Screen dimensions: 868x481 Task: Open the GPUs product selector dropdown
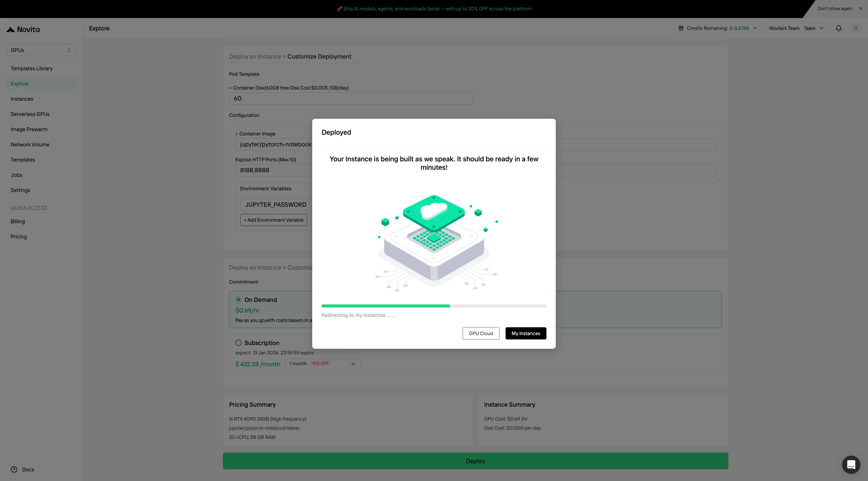click(41, 50)
